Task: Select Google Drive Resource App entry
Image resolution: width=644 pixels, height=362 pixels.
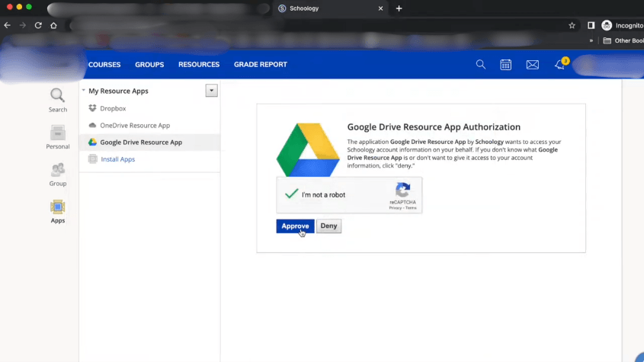Action: coord(149,143)
